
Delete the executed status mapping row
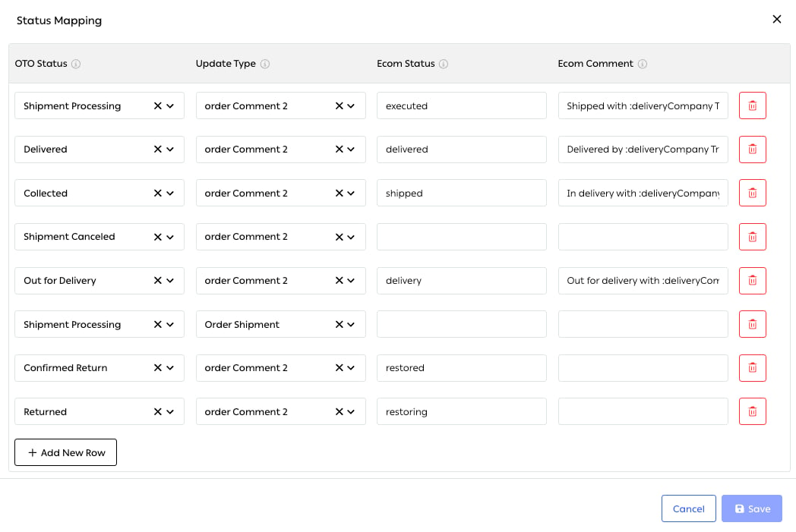[x=753, y=105]
